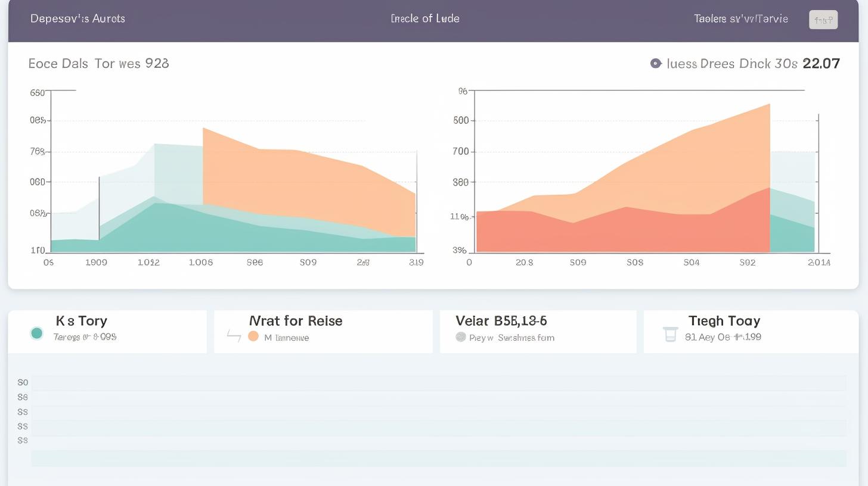The width and height of the screenshot is (868, 486).
Task: Click the gray circle icon under Velar B5B,18-6
Action: pyautogui.click(x=460, y=337)
